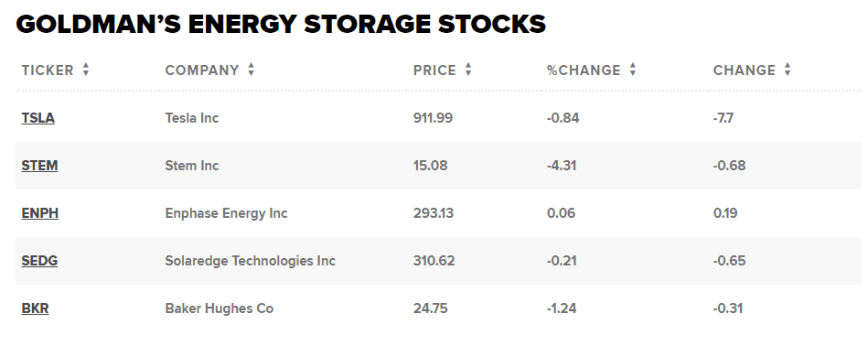The image size is (868, 346).
Task: Select the CHANGE column header text
Action: [x=744, y=70]
